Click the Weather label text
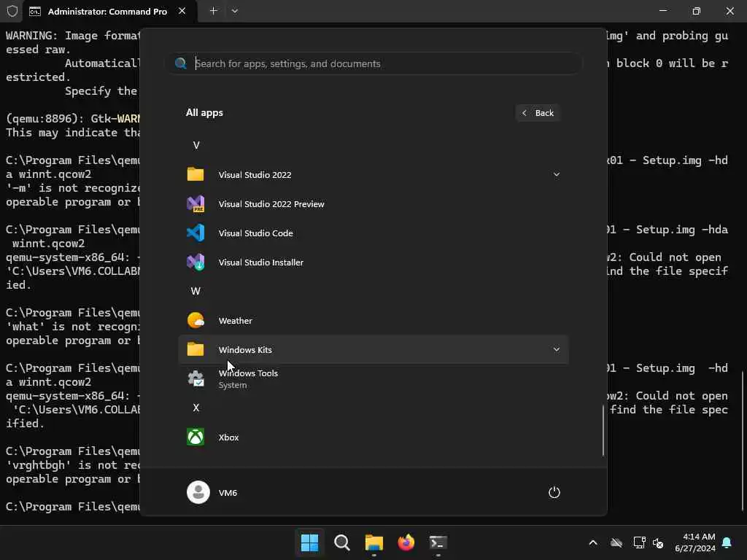 coord(236,321)
